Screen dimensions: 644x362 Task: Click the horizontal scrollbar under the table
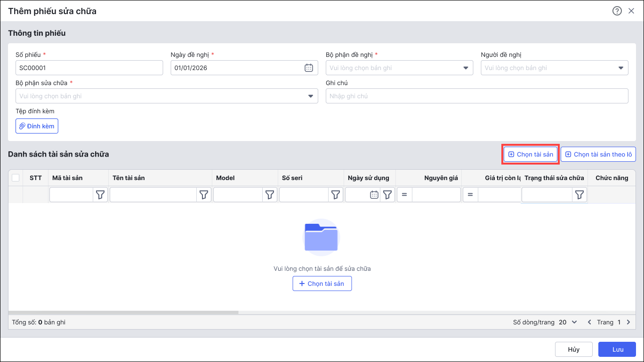coord(123,312)
